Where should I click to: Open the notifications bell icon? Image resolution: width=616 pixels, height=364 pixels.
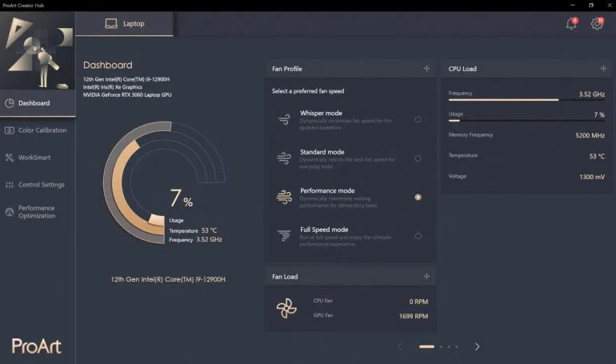pos(572,23)
